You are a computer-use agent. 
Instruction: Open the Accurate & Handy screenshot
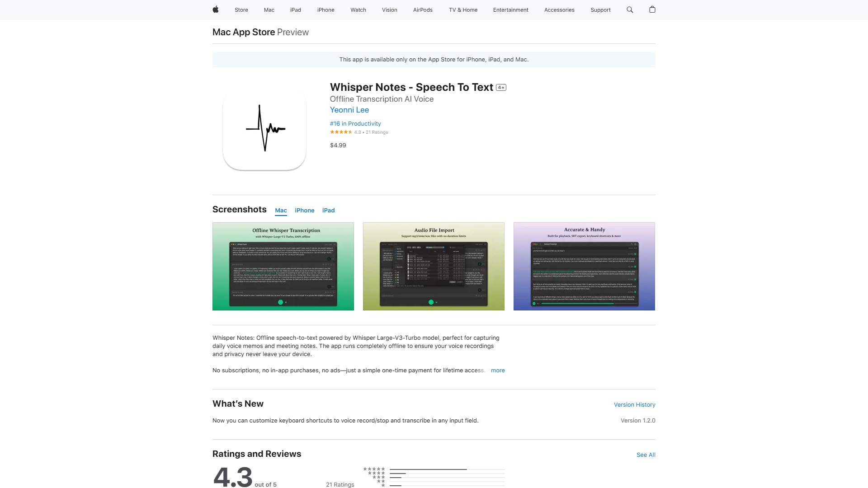point(584,266)
